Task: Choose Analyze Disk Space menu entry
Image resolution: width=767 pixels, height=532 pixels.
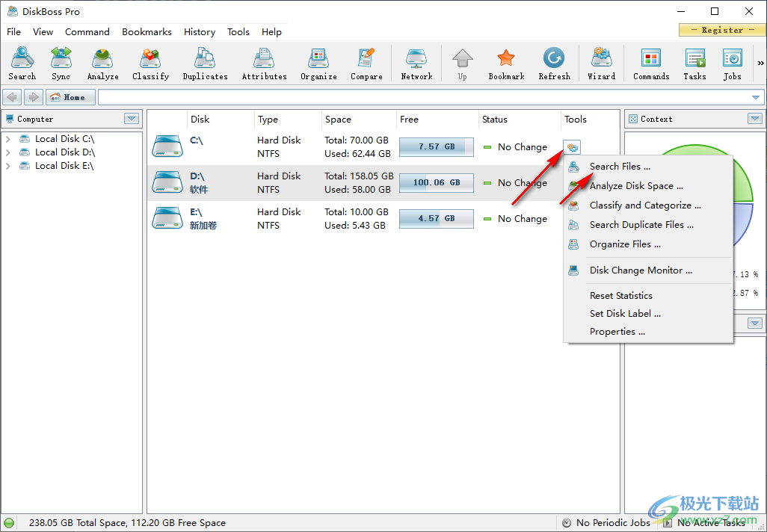Action: coord(648,186)
